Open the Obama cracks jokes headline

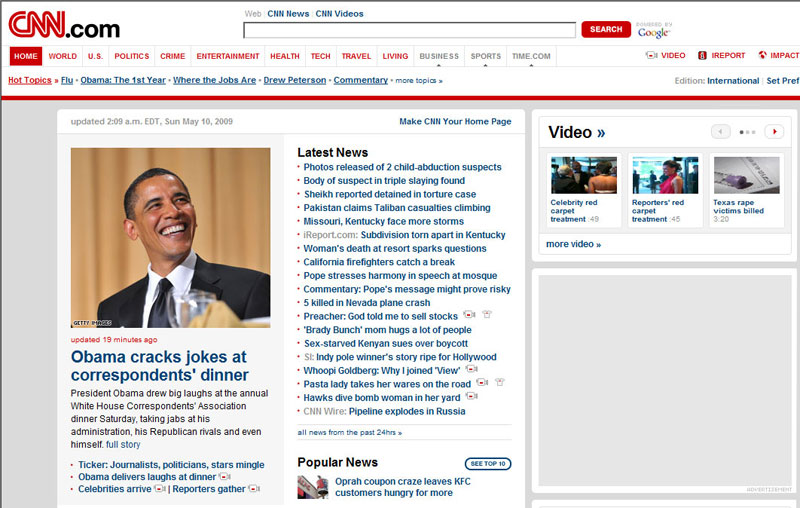pos(159,365)
